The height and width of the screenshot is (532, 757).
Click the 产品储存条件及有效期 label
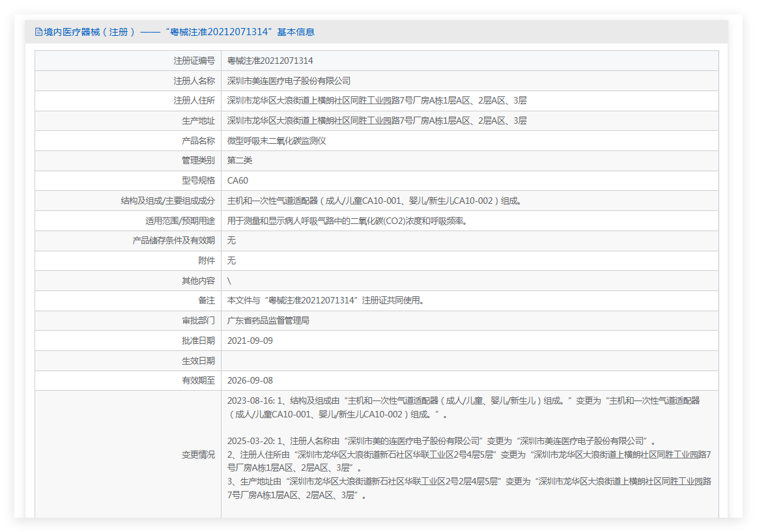174,240
